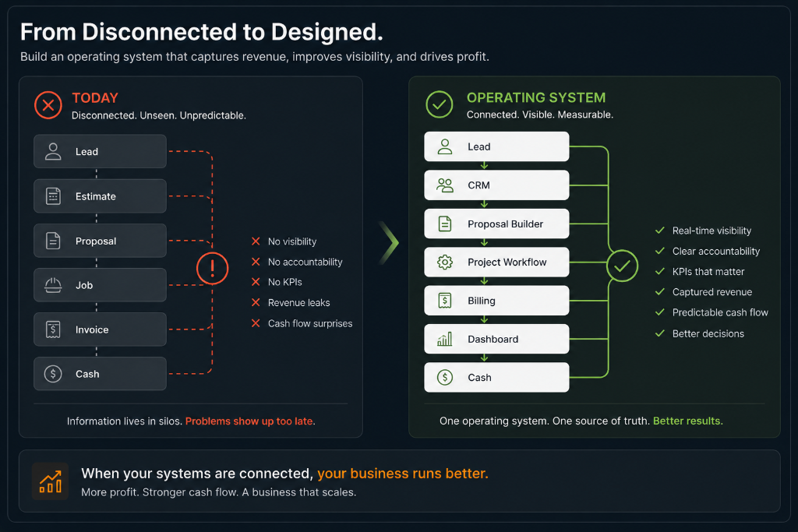
Task: Click the checkmark next to Clear accountability
Action: coord(660,251)
